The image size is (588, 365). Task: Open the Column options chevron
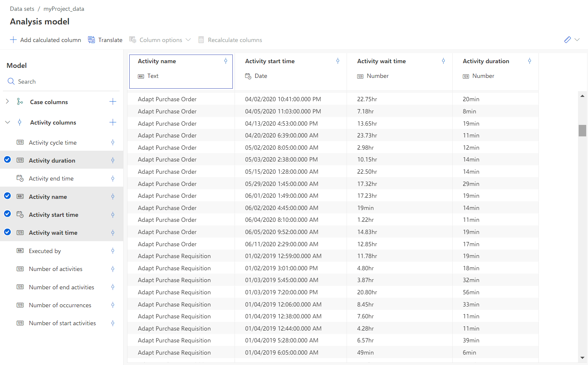188,40
